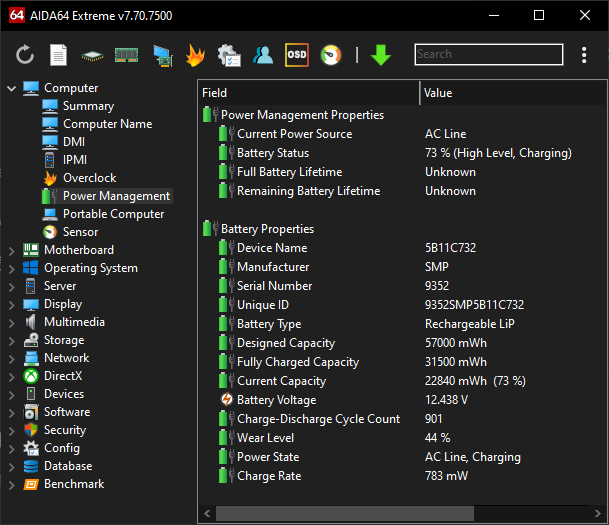609x525 pixels.
Task: Open the memory module benchmark icon
Action: (x=126, y=55)
